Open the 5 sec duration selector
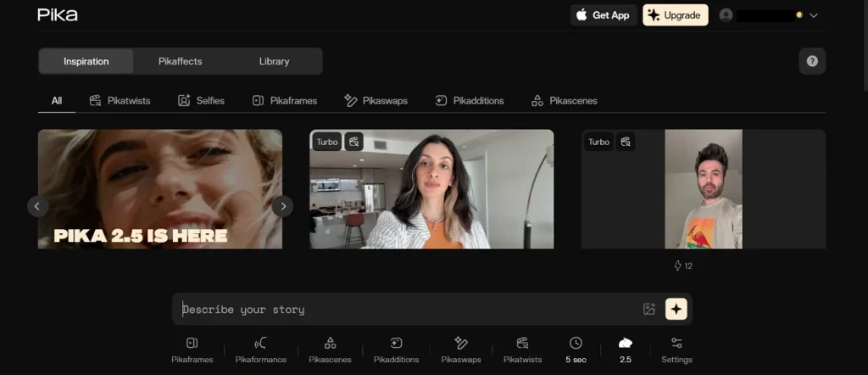The height and width of the screenshot is (375, 868). [576, 350]
